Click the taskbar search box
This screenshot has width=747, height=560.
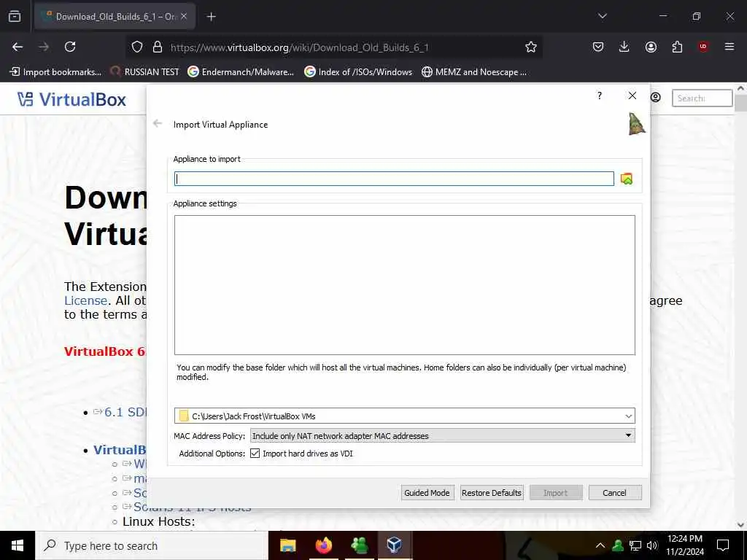(152, 545)
